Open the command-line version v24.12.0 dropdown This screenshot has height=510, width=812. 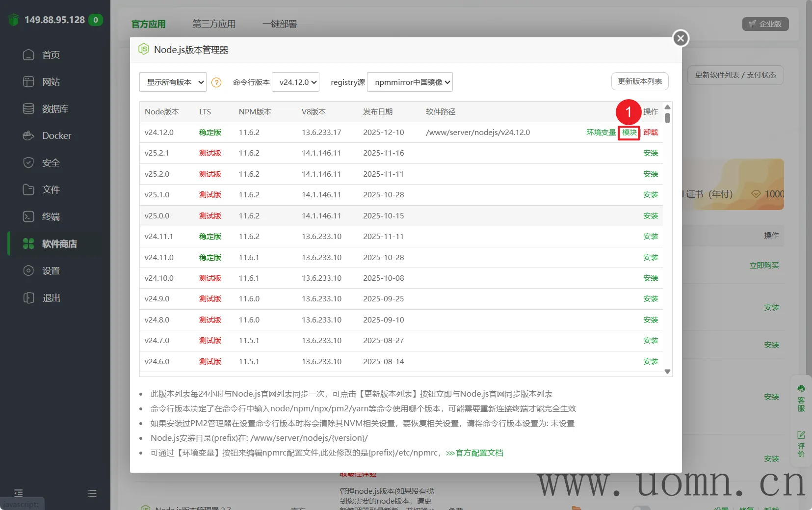click(x=295, y=82)
